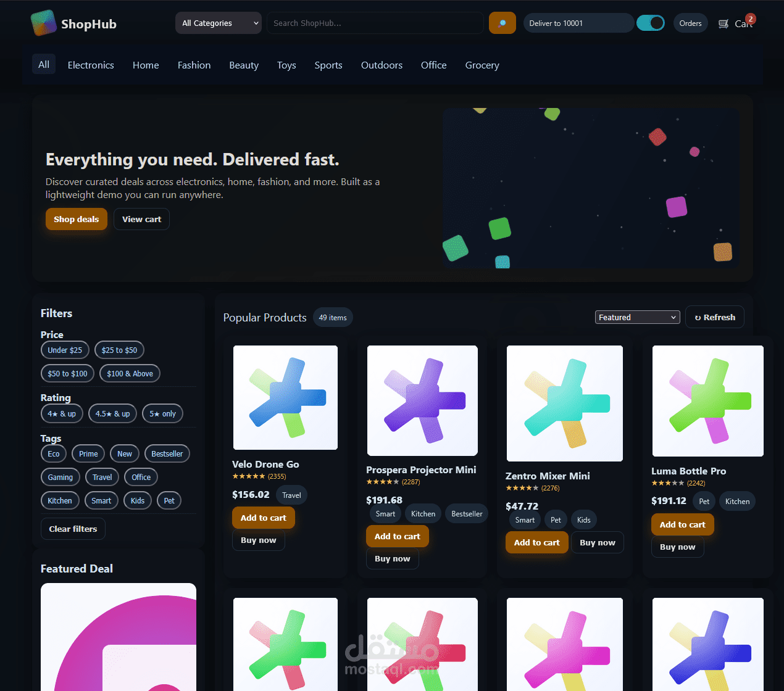Open the Prospera Projector Mini product image

422,400
